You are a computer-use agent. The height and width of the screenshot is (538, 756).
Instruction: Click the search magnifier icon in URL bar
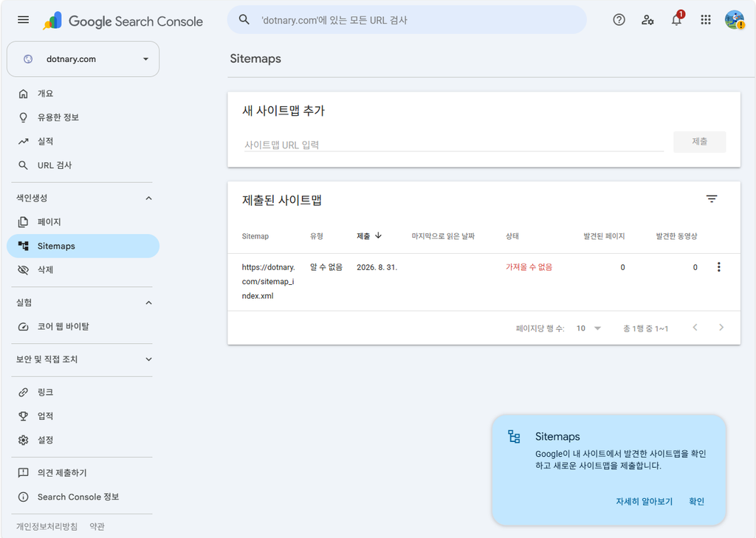[x=244, y=20]
